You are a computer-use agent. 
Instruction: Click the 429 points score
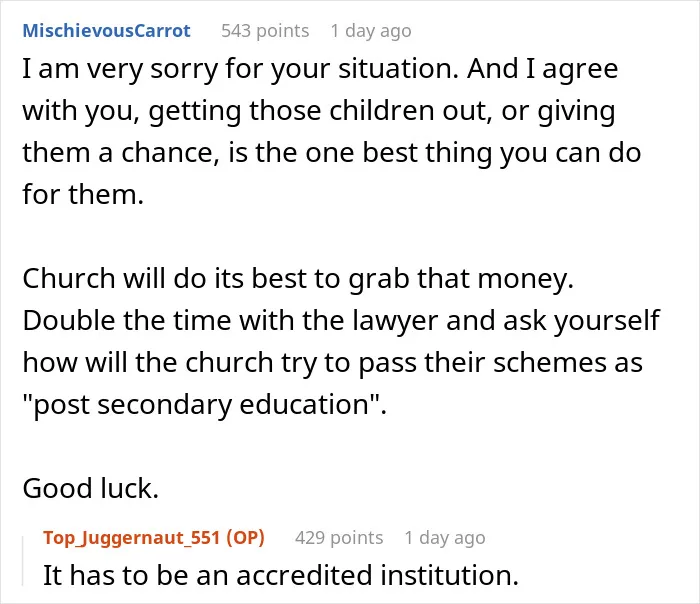click(339, 537)
